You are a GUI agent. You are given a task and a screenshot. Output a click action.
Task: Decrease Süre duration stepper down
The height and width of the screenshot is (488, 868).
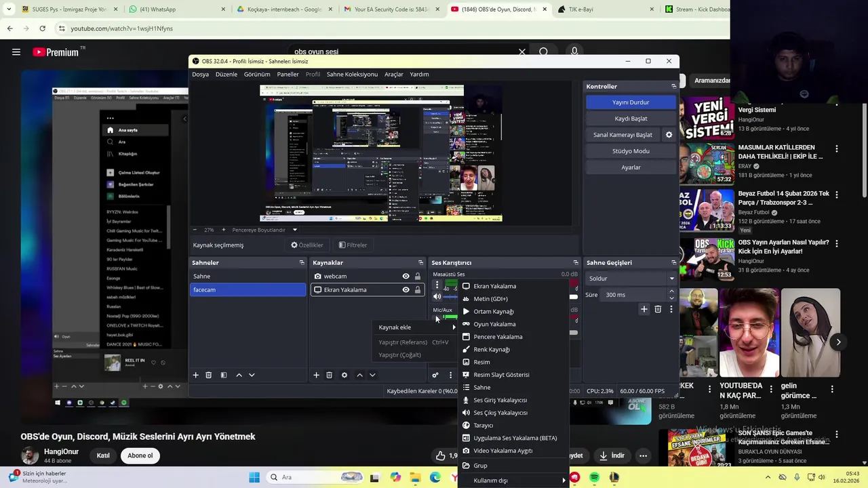coord(671,298)
